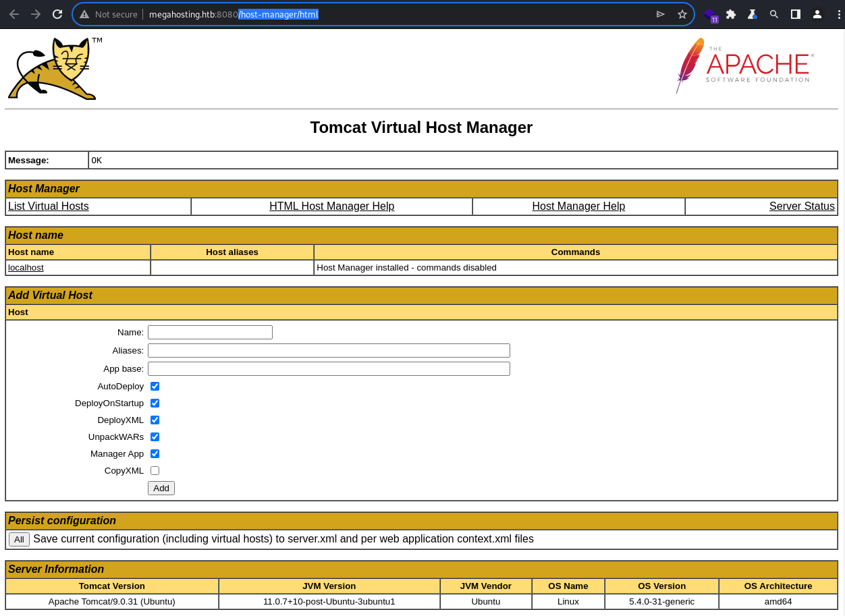Open the browser profile avatar menu
845x616 pixels.
click(x=817, y=14)
